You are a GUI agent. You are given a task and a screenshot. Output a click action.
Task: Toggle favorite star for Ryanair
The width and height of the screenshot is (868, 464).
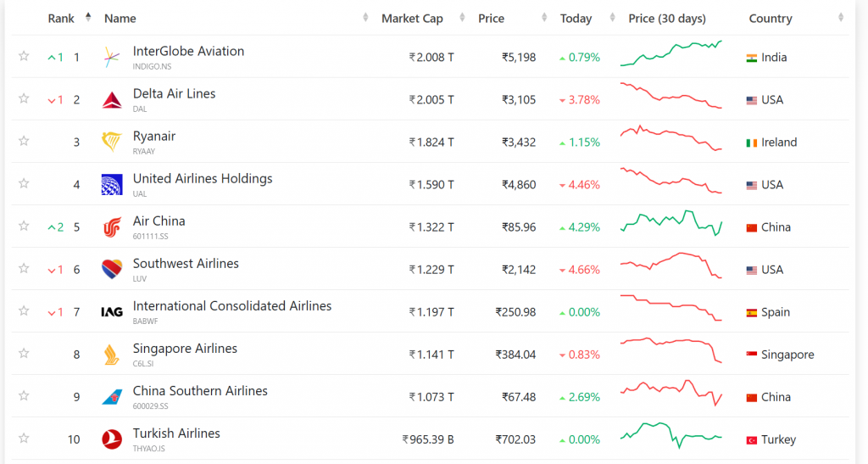click(x=24, y=142)
